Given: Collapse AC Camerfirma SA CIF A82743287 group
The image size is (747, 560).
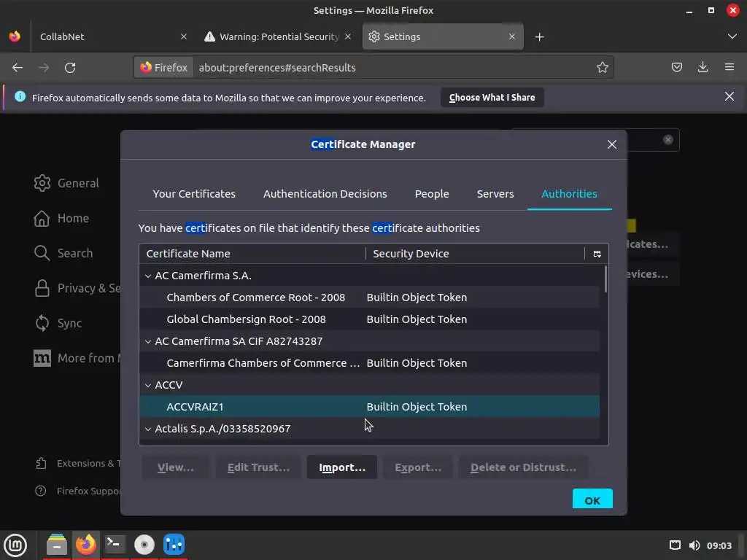Looking at the screenshot, I should pyautogui.click(x=148, y=341).
